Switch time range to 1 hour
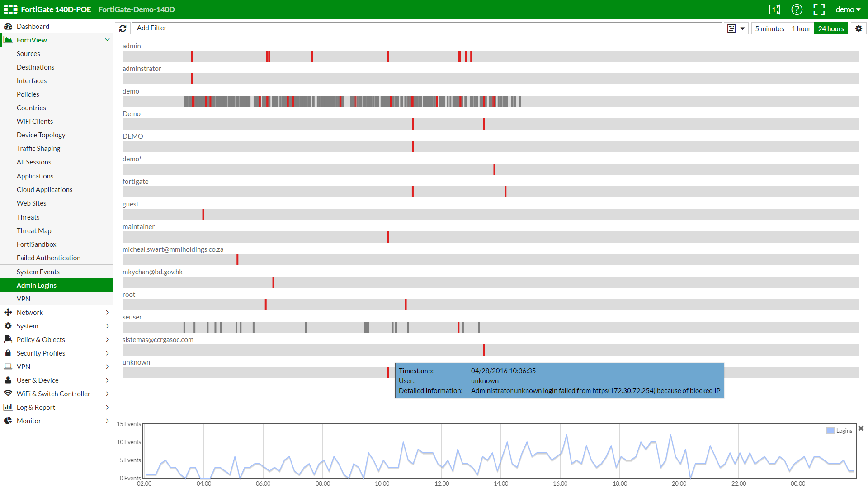 [801, 28]
